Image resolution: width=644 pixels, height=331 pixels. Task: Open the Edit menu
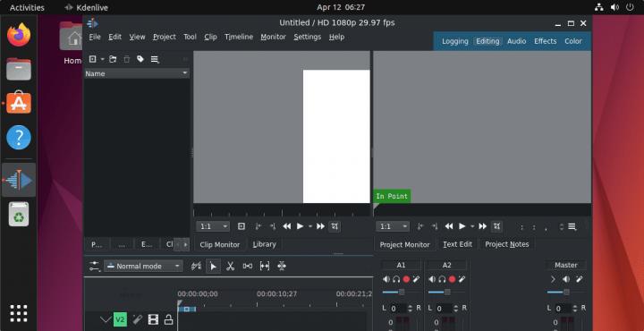[114, 37]
